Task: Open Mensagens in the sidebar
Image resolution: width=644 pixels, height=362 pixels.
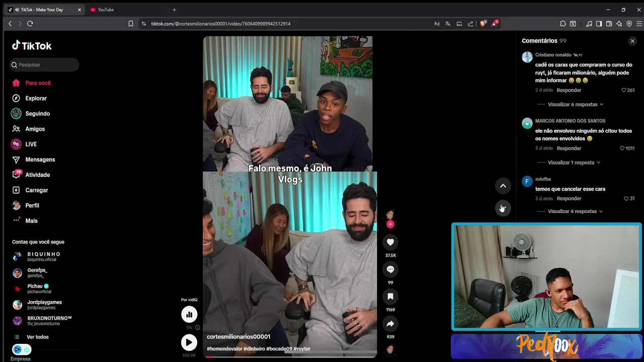Action: point(33,160)
